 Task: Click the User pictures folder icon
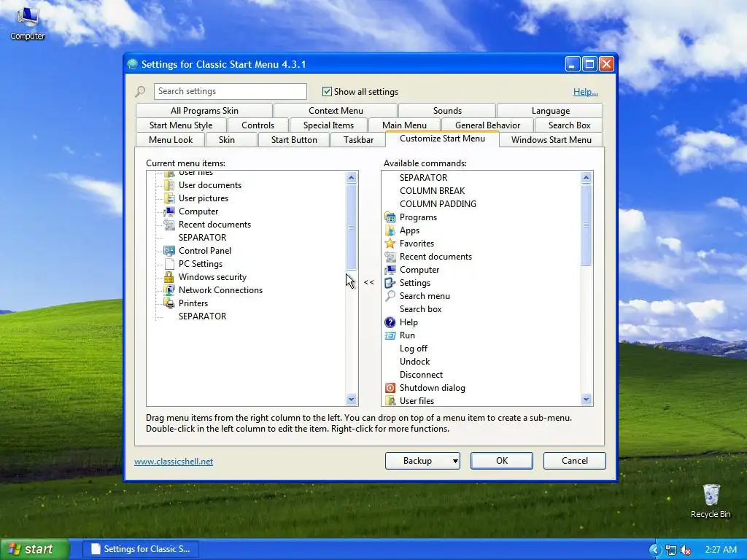pyautogui.click(x=169, y=198)
